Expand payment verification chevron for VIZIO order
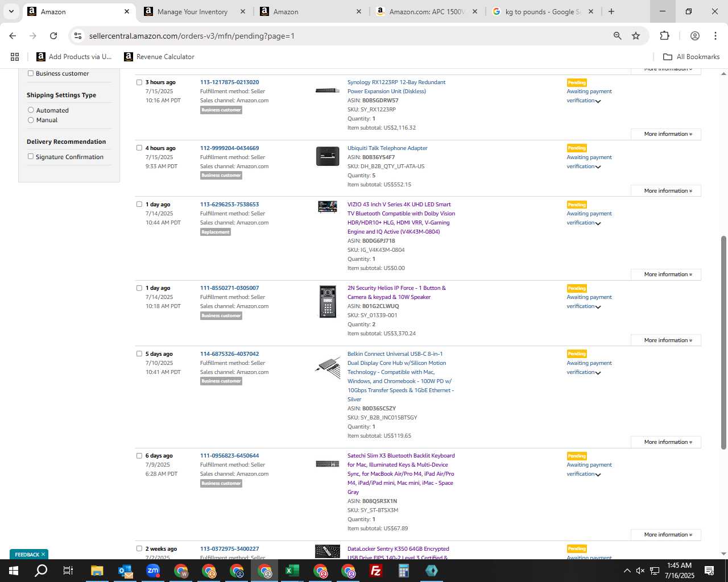 (598, 223)
